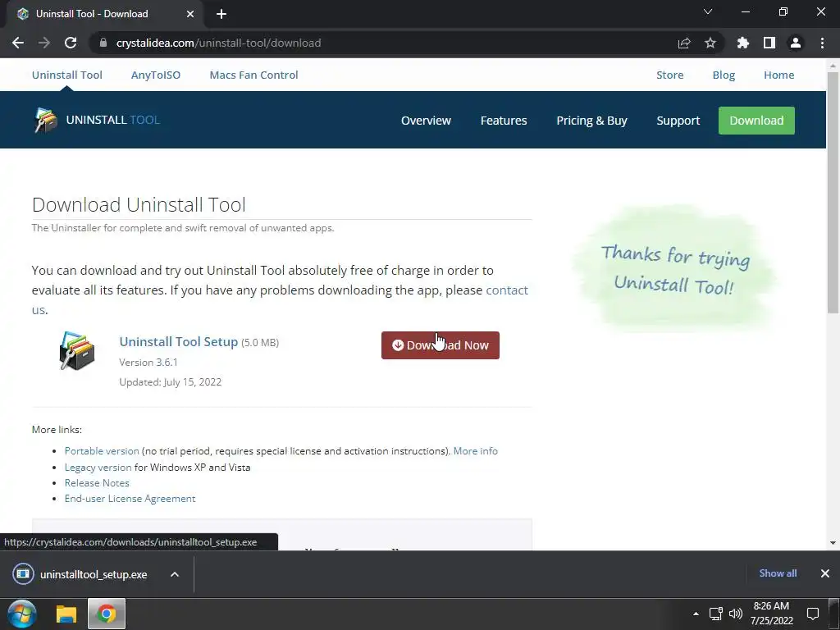Viewport: 840px width, 630px height.
Task: Click the green Download nav button
Action: (x=756, y=121)
